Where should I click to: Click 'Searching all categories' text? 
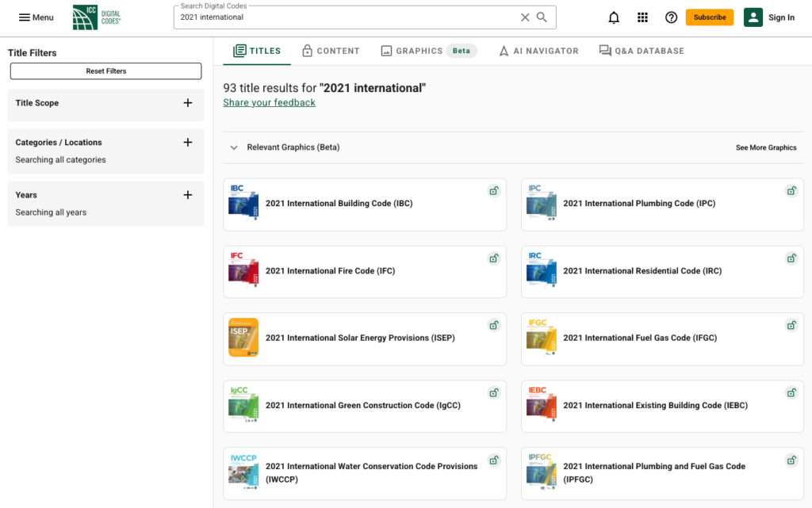click(60, 160)
